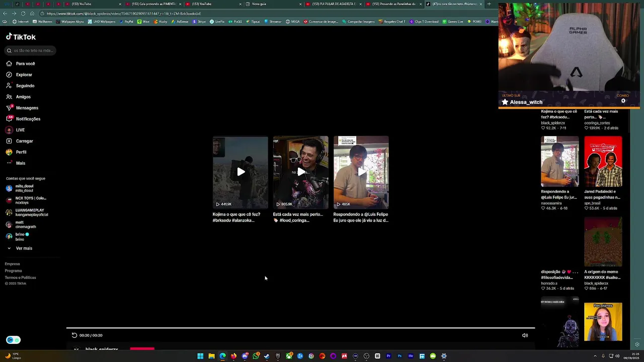This screenshot has height=362, width=644.
Task: Expand Termos e Políticas footer section
Action: (21, 278)
